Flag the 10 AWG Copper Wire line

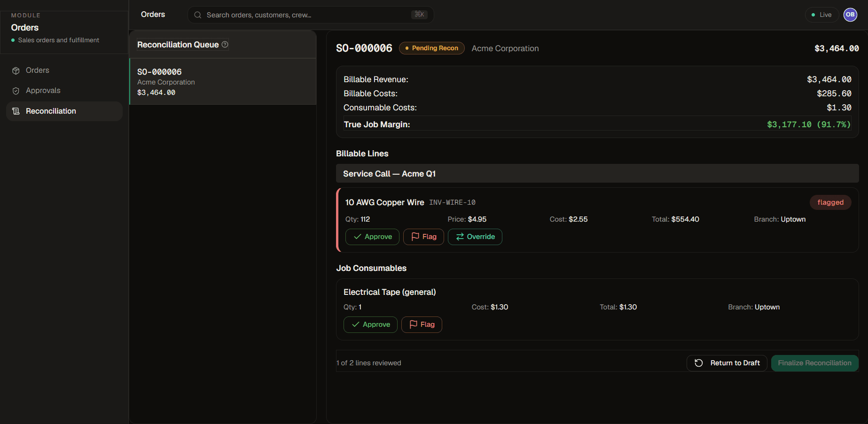point(423,237)
